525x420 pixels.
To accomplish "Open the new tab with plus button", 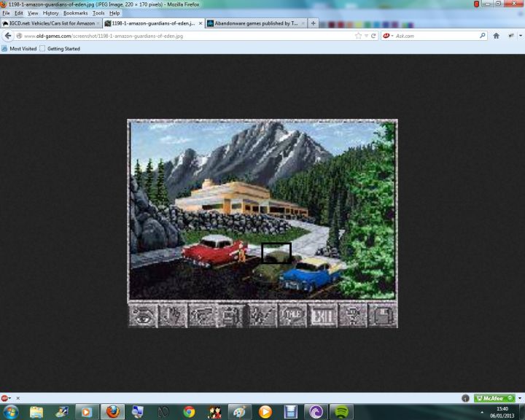I will click(314, 23).
